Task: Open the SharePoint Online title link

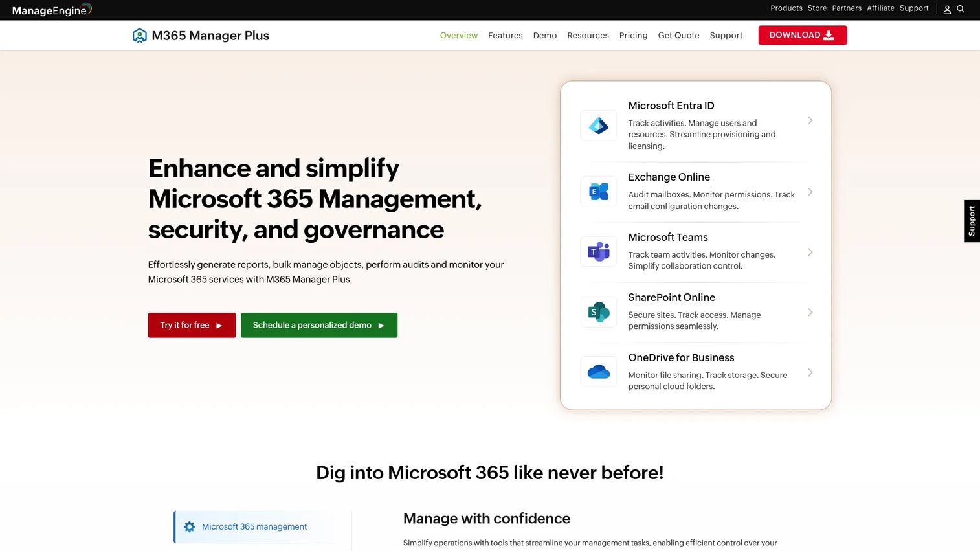Action: [x=671, y=297]
